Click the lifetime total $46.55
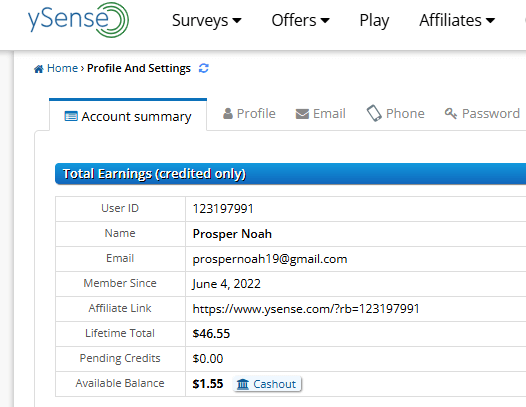Viewport: 526px width, 407px height. (x=211, y=334)
